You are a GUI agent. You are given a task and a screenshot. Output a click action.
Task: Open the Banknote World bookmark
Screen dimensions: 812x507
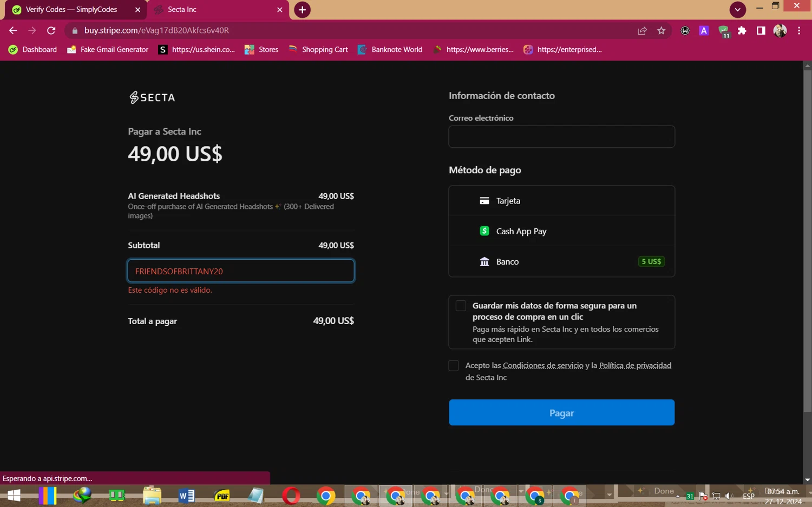point(390,49)
